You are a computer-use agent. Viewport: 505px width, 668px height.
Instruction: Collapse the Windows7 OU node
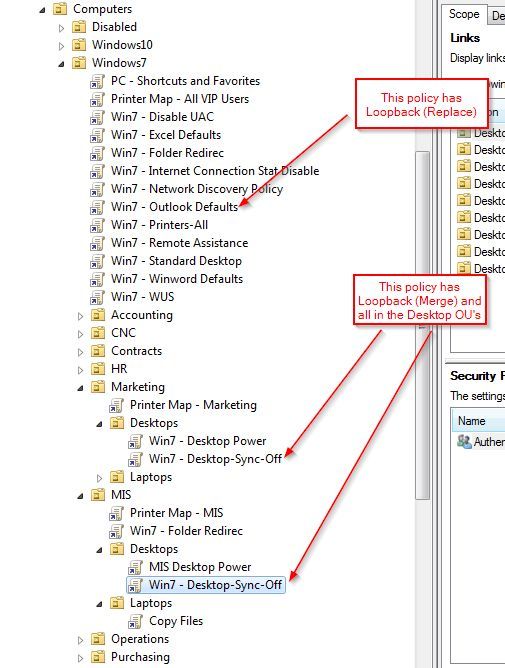pos(61,64)
